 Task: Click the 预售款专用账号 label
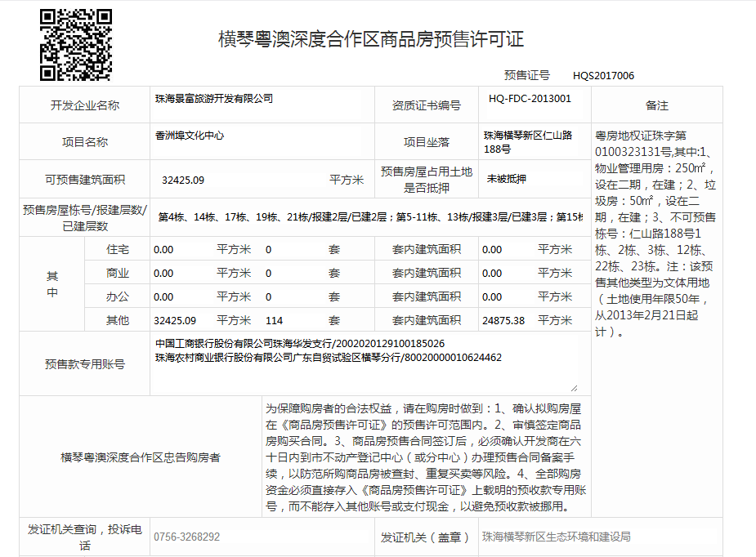click(85, 364)
